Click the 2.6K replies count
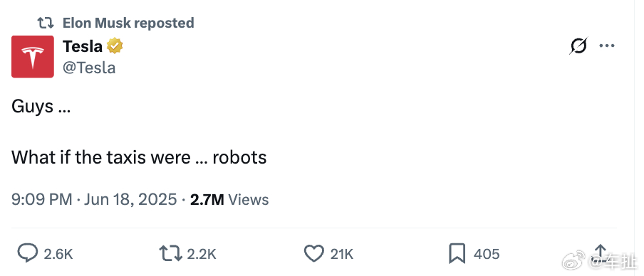Viewport: 644px width, 276px height. pyautogui.click(x=58, y=254)
